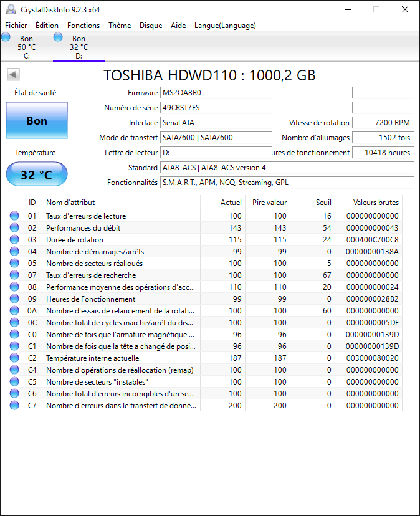Click status orb of attribute 0C row
This screenshot has width=420, height=516.
point(14,323)
